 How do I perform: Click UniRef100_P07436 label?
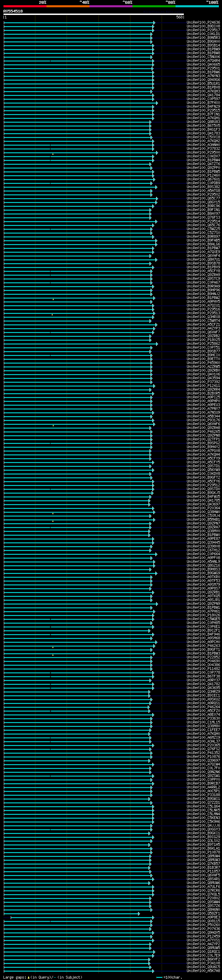pyautogui.click(x=203, y=929)
